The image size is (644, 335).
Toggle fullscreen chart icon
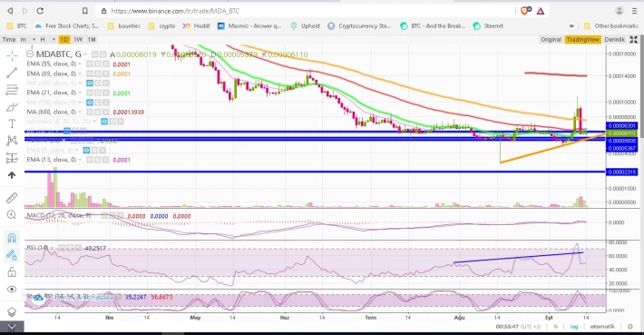point(634,39)
